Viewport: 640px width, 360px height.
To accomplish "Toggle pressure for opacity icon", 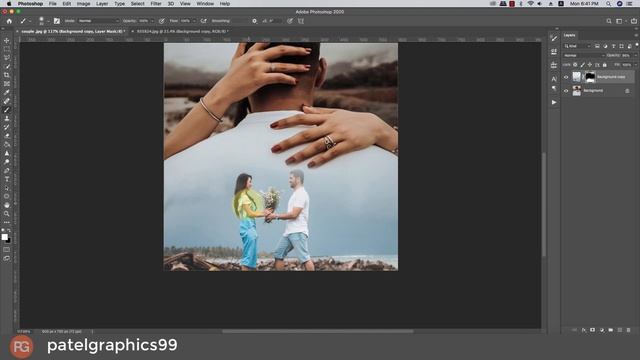I will click(162, 21).
